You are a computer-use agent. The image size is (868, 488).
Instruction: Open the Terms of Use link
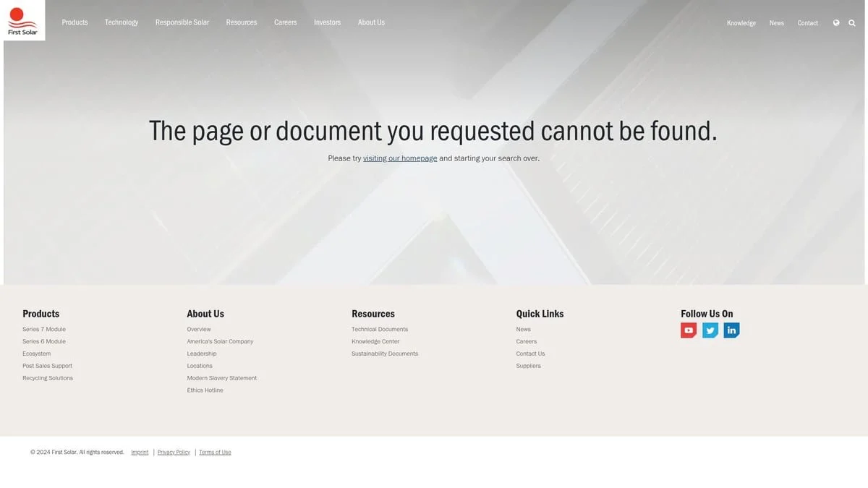point(215,453)
